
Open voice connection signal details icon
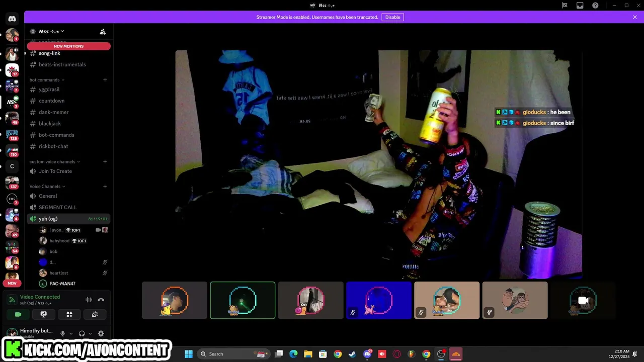(12, 300)
